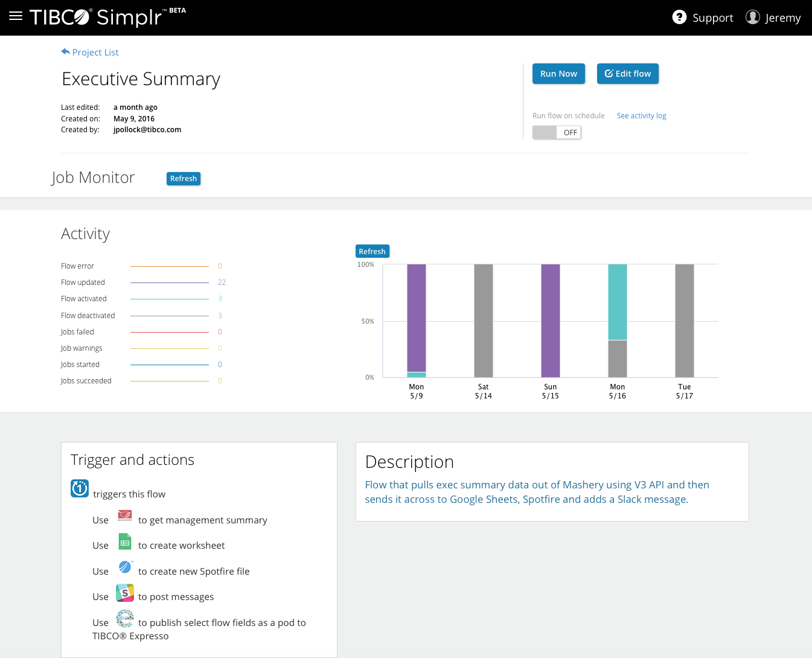
Task: Refresh the Job Monitor
Action: [184, 179]
